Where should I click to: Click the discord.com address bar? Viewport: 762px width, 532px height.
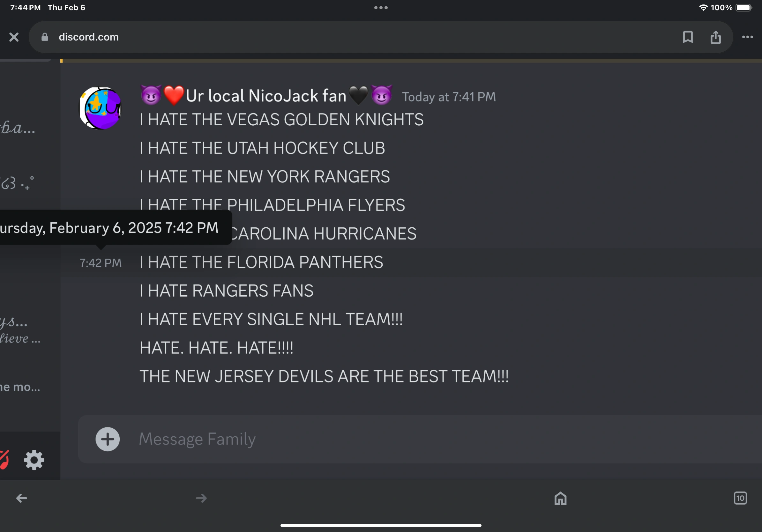tap(332, 37)
